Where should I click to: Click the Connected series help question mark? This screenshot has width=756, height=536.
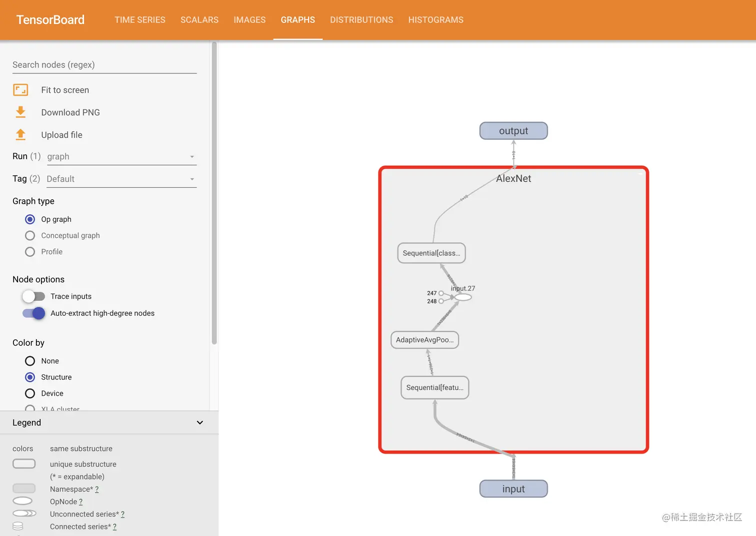[x=114, y=527]
